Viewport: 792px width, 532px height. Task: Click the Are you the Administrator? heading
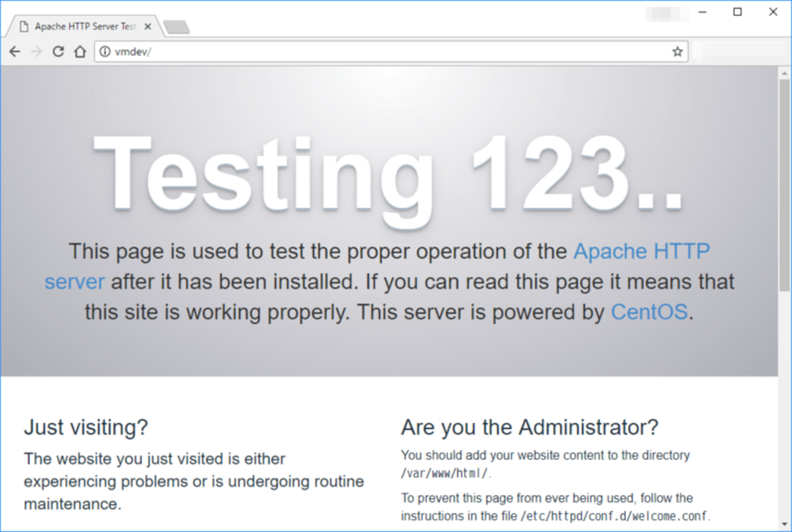click(529, 427)
